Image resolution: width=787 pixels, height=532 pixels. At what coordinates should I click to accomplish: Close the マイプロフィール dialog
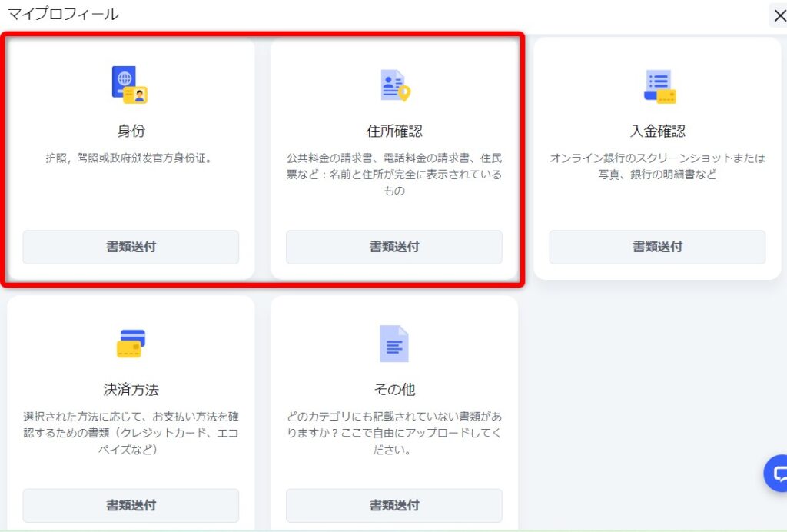tap(779, 15)
